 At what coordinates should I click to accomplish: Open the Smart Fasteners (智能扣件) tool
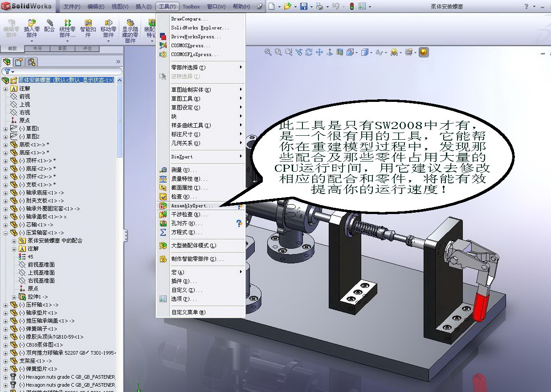tap(88, 23)
